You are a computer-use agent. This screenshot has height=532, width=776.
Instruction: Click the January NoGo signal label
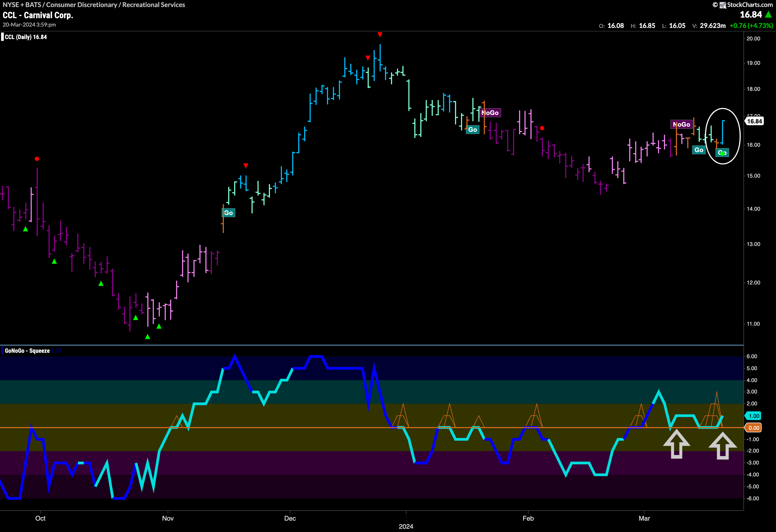coord(490,113)
